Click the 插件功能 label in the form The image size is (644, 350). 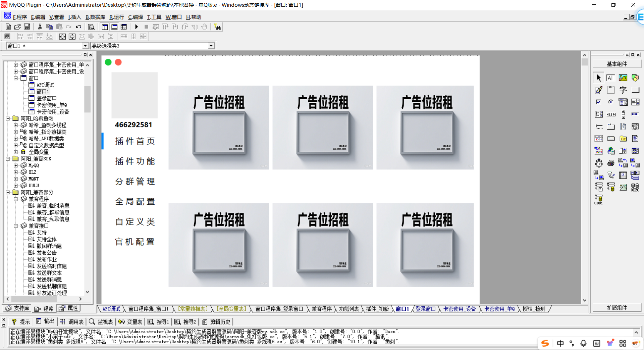(x=135, y=161)
